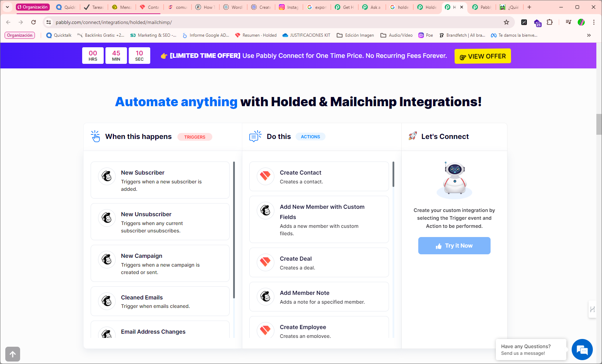Click the ACTIONS badge label
Viewport: 602px width, 364px height.
pyautogui.click(x=310, y=136)
